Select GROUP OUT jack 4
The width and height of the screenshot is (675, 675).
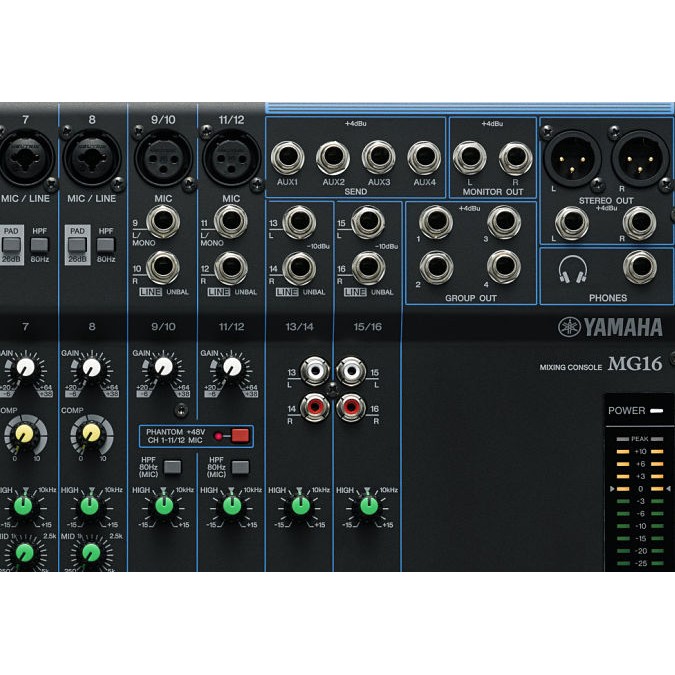(x=504, y=267)
